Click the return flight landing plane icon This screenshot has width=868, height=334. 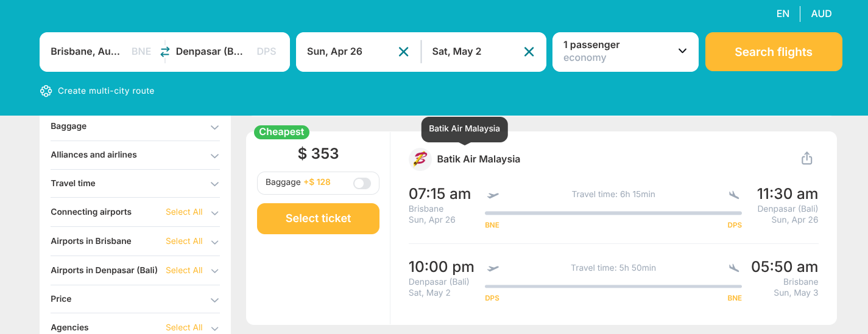point(734,268)
